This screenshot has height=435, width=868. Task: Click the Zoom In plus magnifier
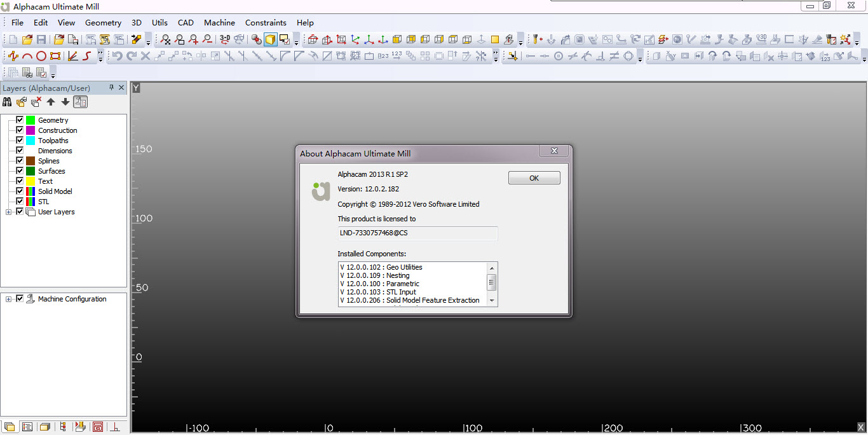pos(193,39)
